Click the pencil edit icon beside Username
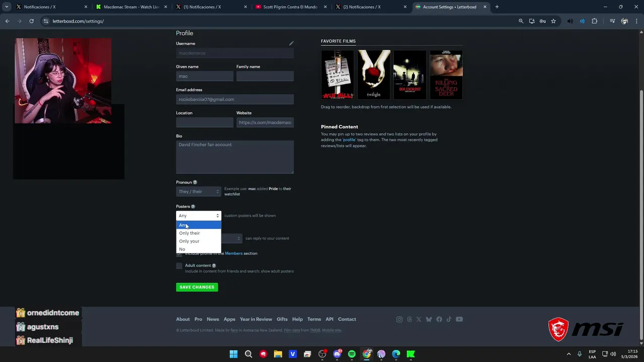The height and width of the screenshot is (362, 644). coord(291,44)
